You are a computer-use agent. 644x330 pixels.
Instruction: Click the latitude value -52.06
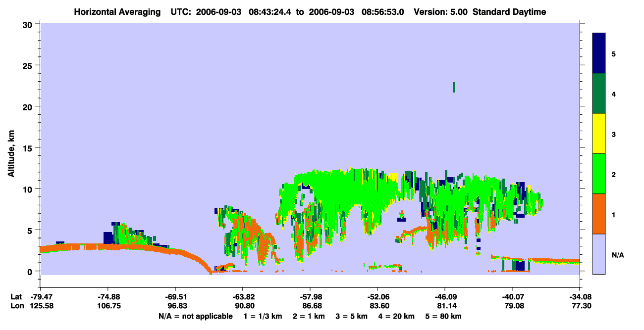coord(377,297)
